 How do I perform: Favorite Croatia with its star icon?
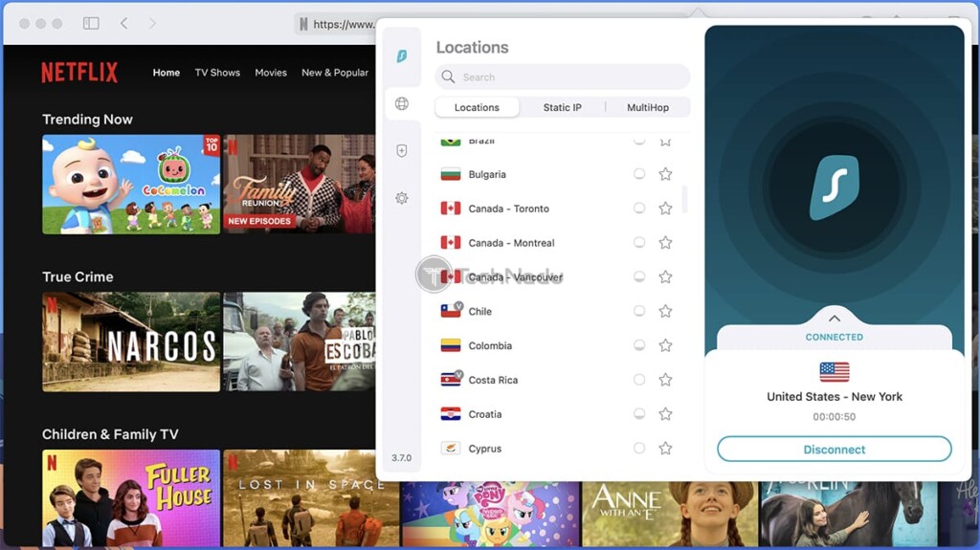[x=666, y=414]
